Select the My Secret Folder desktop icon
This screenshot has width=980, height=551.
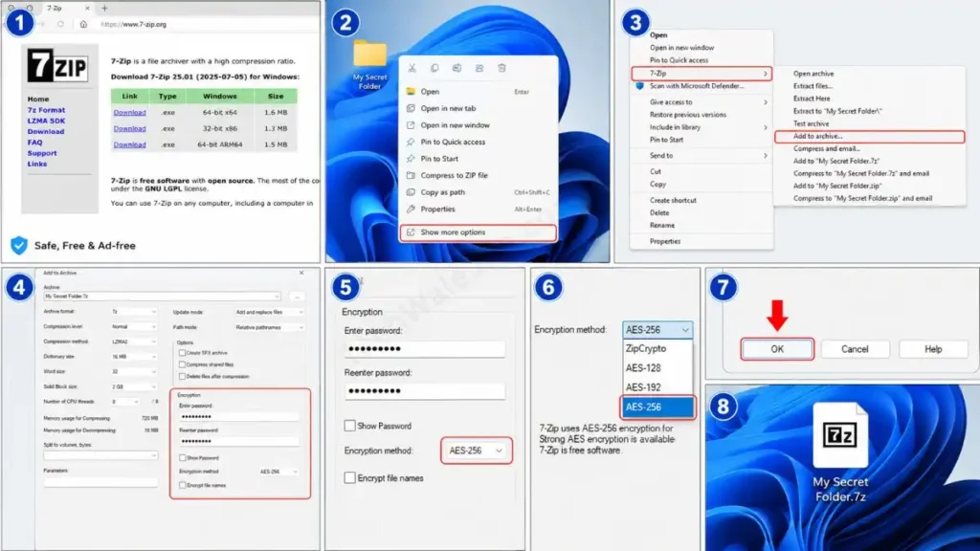pos(369,65)
